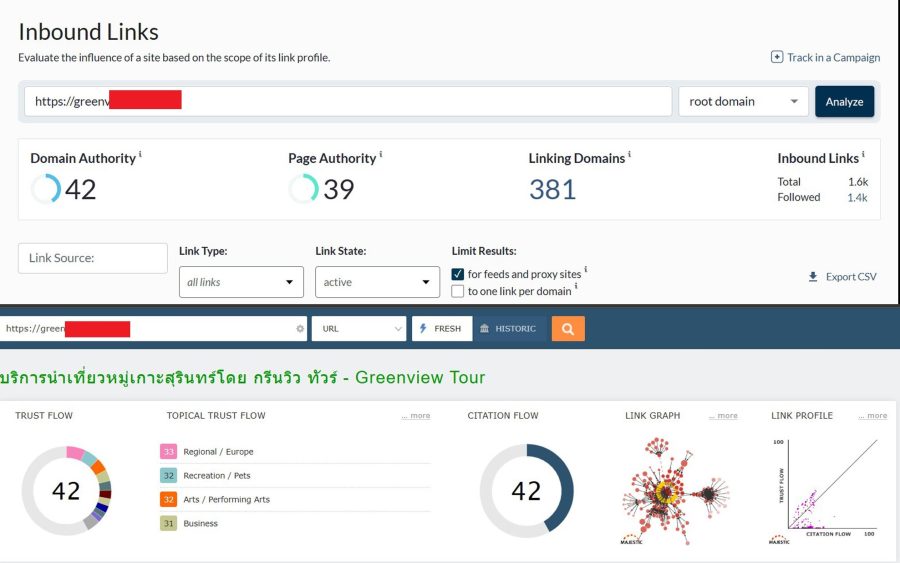Image resolution: width=900 pixels, height=563 pixels.
Task: Open the Link State active dropdown
Action: (x=377, y=282)
